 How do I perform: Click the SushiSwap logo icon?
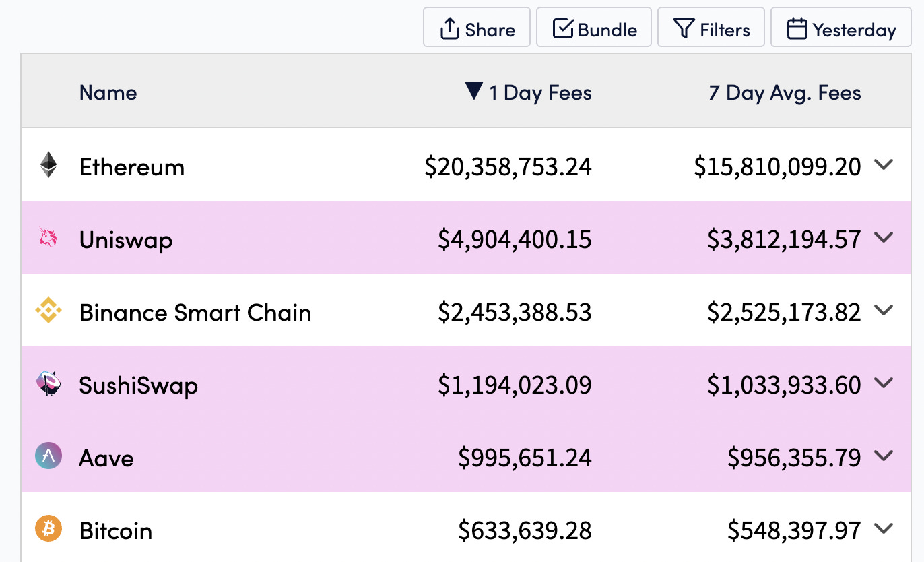(48, 383)
